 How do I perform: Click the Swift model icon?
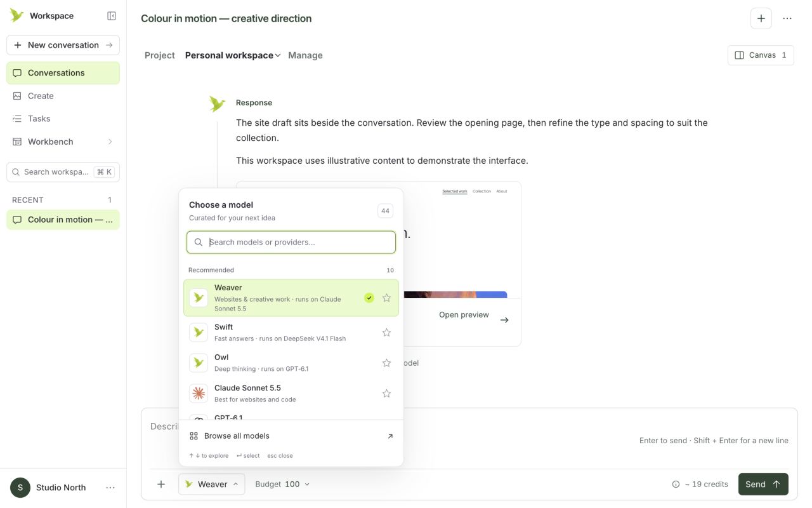point(199,332)
